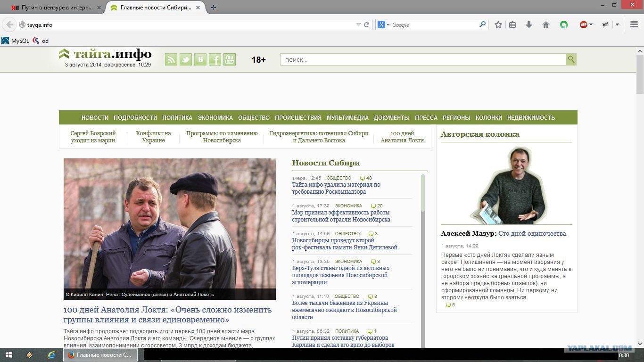644x362 pixels.
Task: Open the РЕГИОНЫ menu item
Action: click(456, 118)
